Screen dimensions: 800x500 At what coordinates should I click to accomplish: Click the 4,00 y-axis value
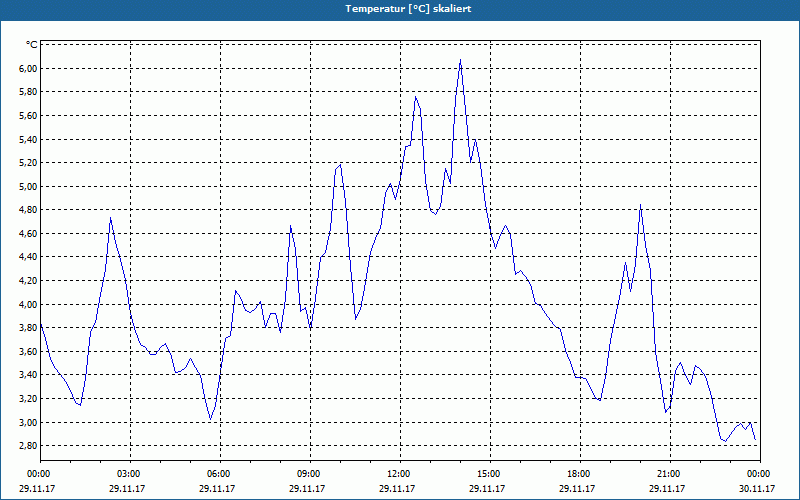(29, 305)
